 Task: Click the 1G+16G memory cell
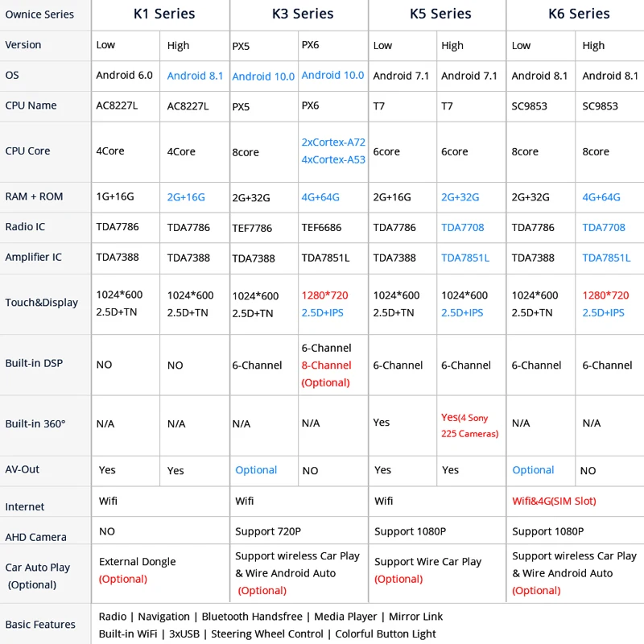pyautogui.click(x=115, y=196)
